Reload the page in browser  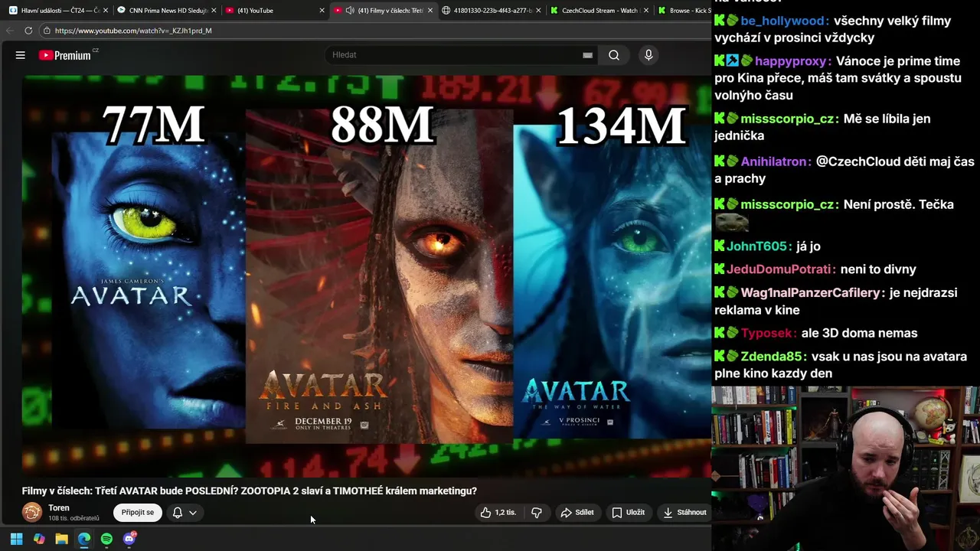click(x=28, y=31)
